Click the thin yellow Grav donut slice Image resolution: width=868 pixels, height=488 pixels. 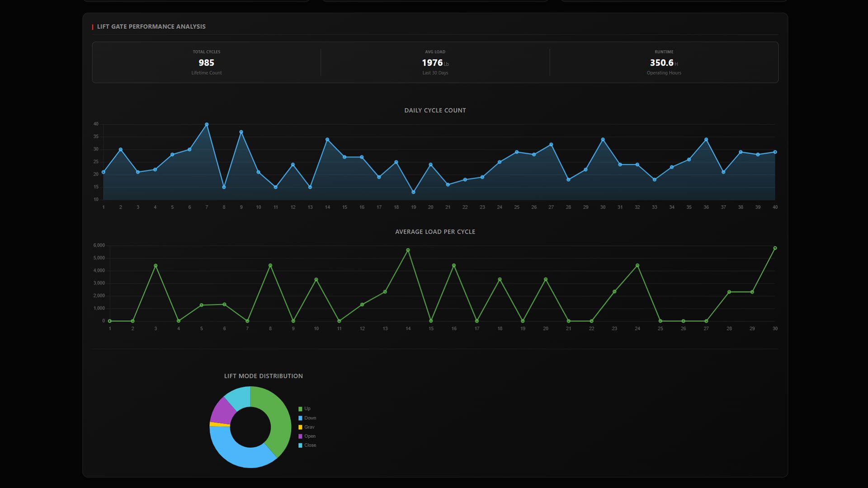coord(220,424)
